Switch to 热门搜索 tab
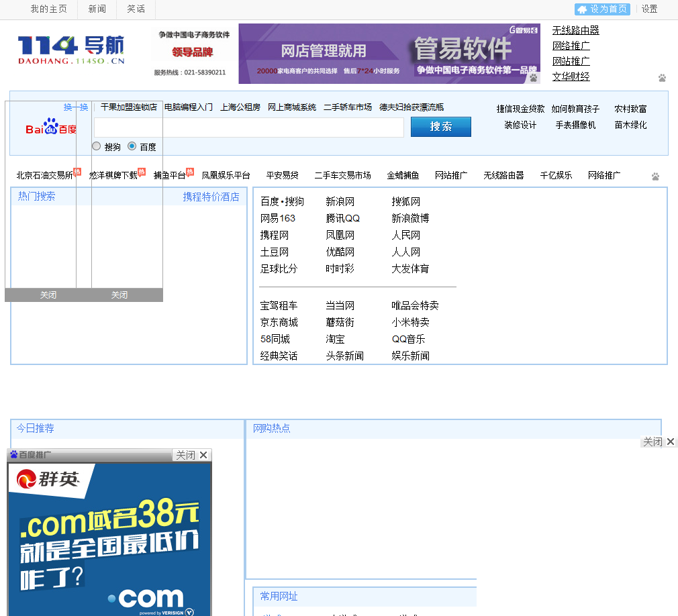This screenshot has width=678, height=616. 37,196
